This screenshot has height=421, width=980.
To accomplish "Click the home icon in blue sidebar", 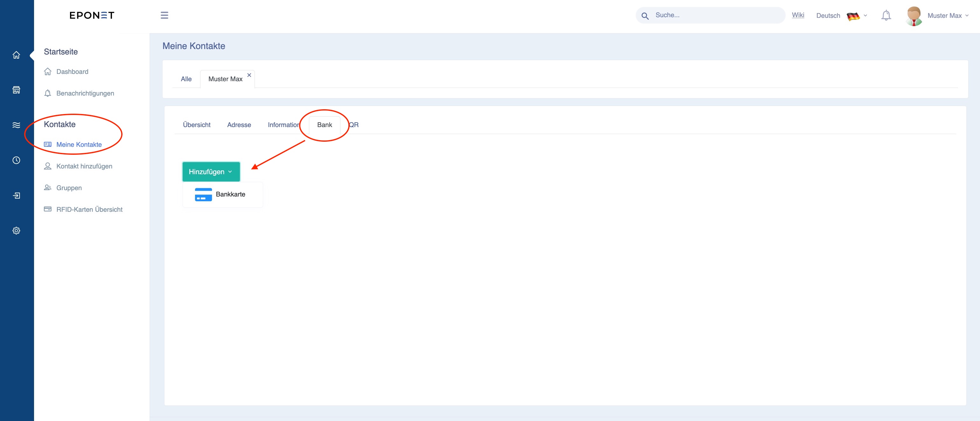I will click(16, 55).
